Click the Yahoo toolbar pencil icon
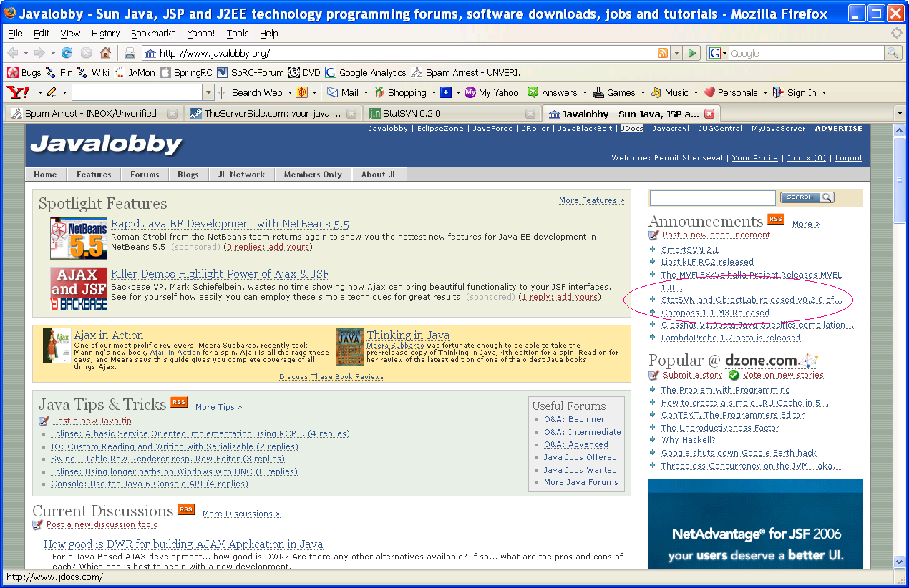The height and width of the screenshot is (588, 909). [52, 92]
